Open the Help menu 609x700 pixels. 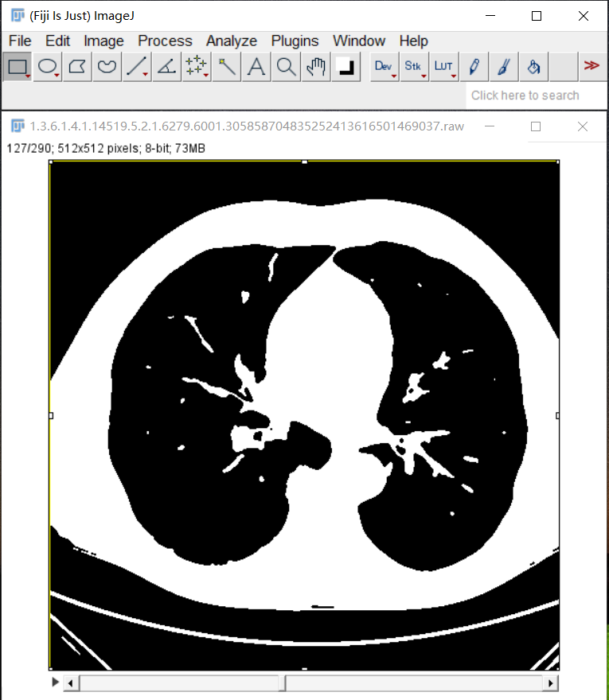(414, 41)
